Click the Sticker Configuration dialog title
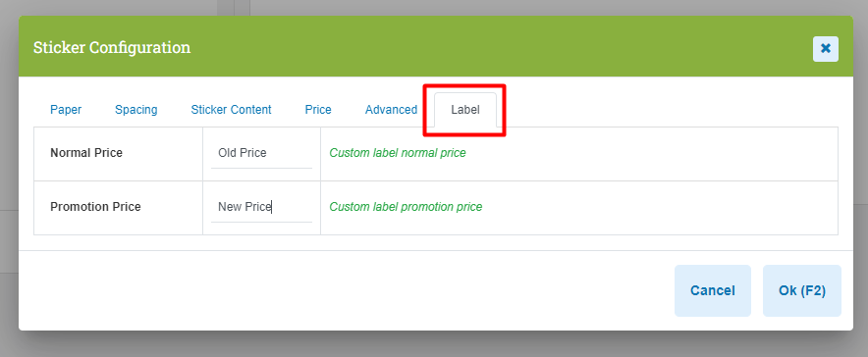The width and height of the screenshot is (868, 357). (112, 47)
